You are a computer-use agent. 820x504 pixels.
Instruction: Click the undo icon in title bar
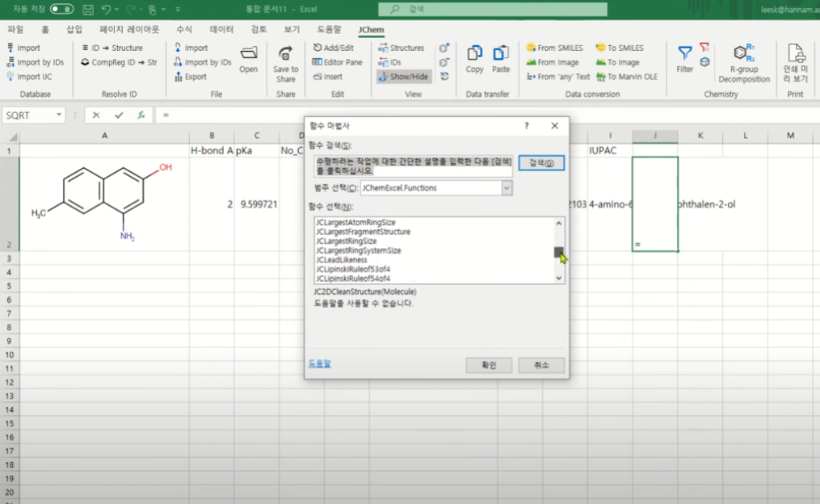coord(106,10)
